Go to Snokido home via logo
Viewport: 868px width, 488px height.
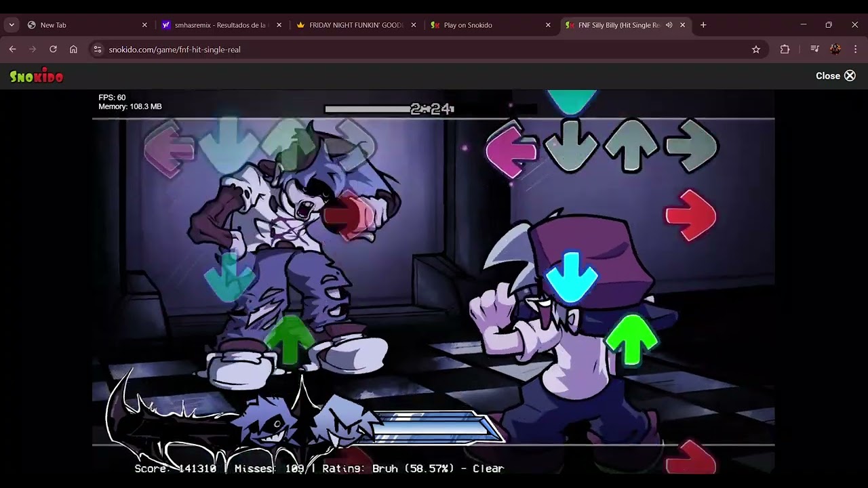pos(37,77)
